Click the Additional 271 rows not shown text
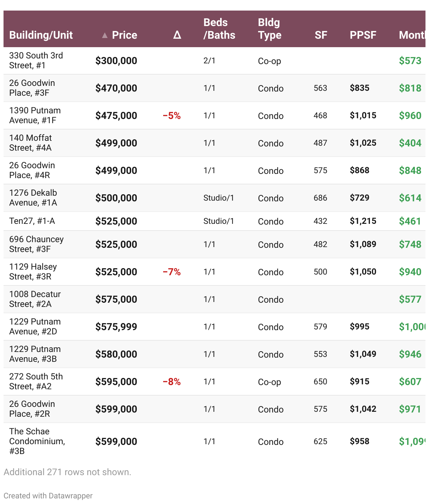The image size is (429, 504). pyautogui.click(x=67, y=472)
